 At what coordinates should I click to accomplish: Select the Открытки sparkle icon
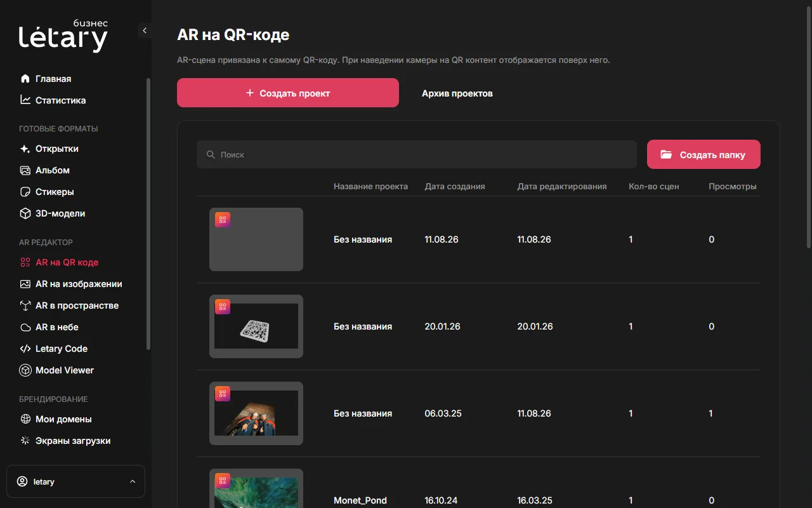coord(25,149)
